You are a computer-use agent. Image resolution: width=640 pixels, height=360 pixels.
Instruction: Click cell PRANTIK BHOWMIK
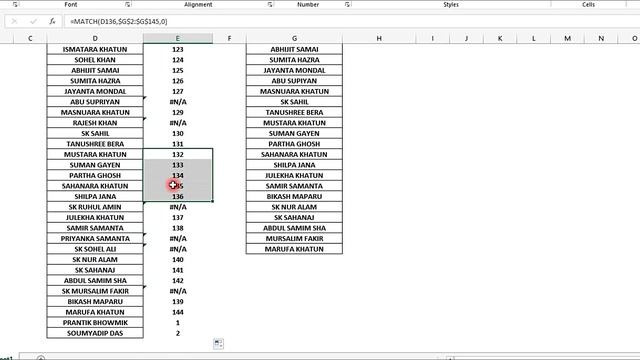pos(95,322)
